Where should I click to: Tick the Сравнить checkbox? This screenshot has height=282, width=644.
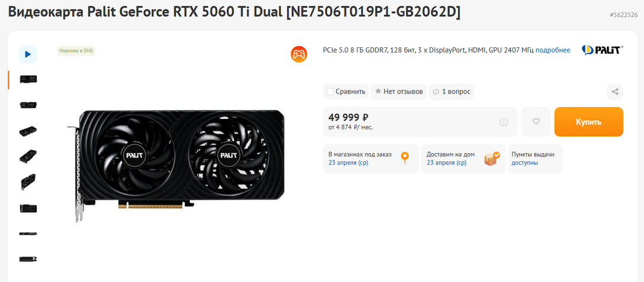330,92
